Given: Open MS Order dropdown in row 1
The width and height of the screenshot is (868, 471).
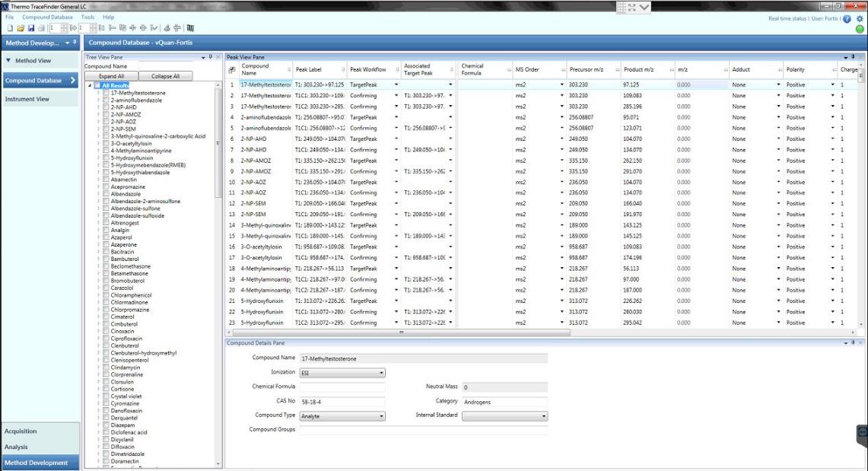Looking at the screenshot, I should pos(561,84).
